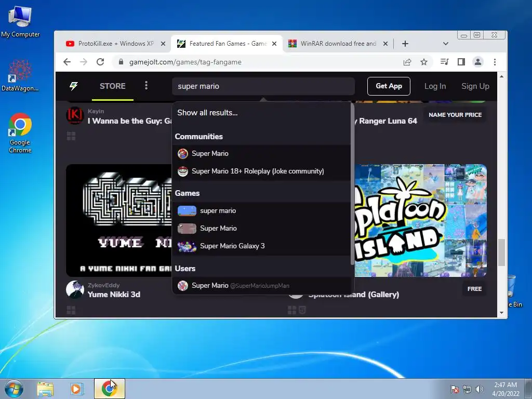Click Super Mario Galaxy 3 thumbnail icon

pos(187,246)
